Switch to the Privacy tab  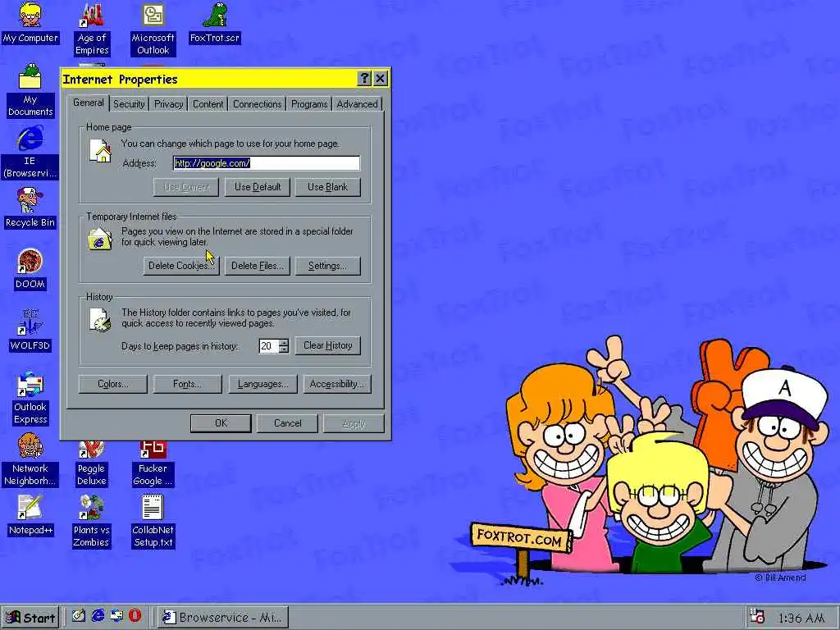click(169, 104)
